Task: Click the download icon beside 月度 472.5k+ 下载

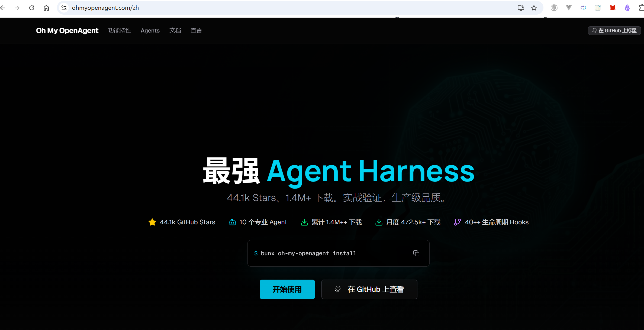Action: point(378,222)
